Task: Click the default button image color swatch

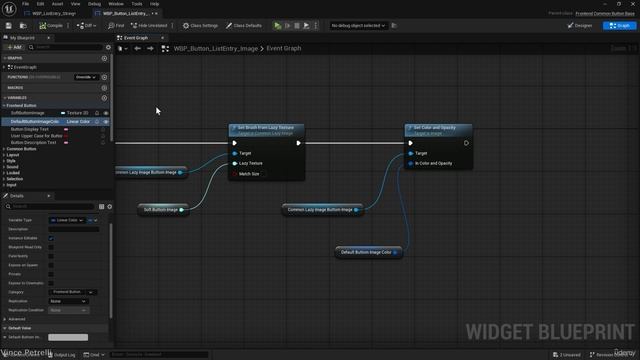Action: 68,337
